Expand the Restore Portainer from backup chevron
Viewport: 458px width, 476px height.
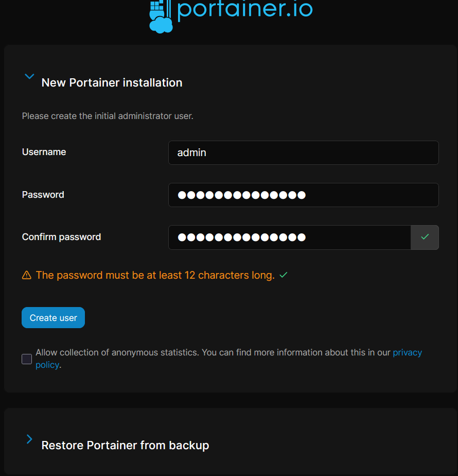click(29, 439)
